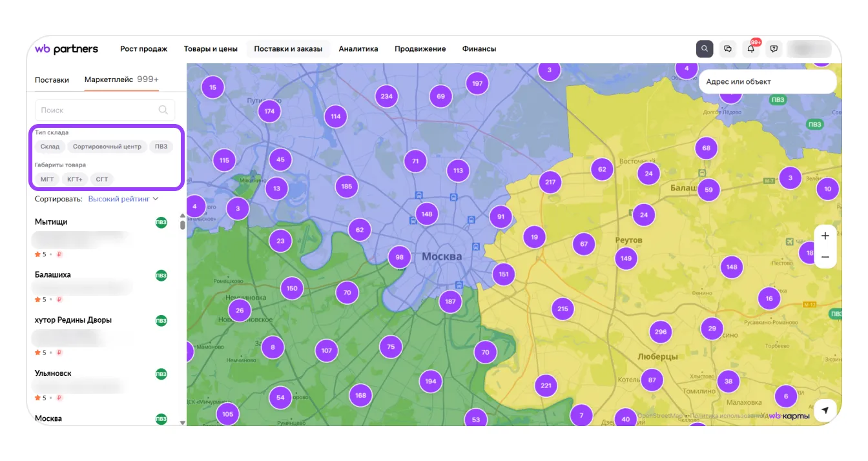868x461 pixels.
Task: Click the ПВЗ badge next to Ульяновск
Action: pyautogui.click(x=161, y=374)
